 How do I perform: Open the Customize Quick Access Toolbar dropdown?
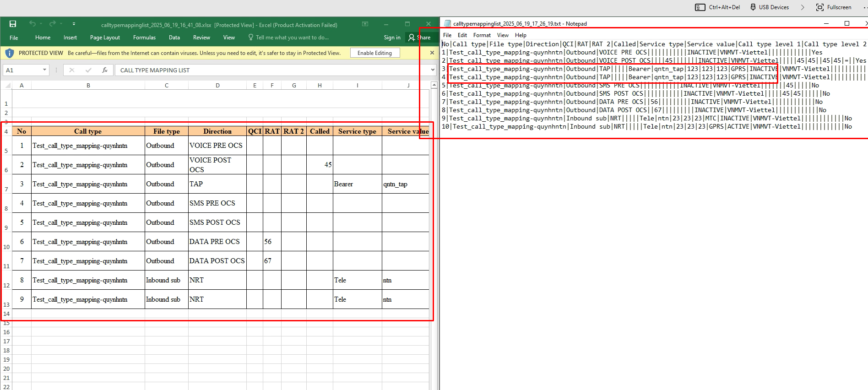[x=74, y=24]
